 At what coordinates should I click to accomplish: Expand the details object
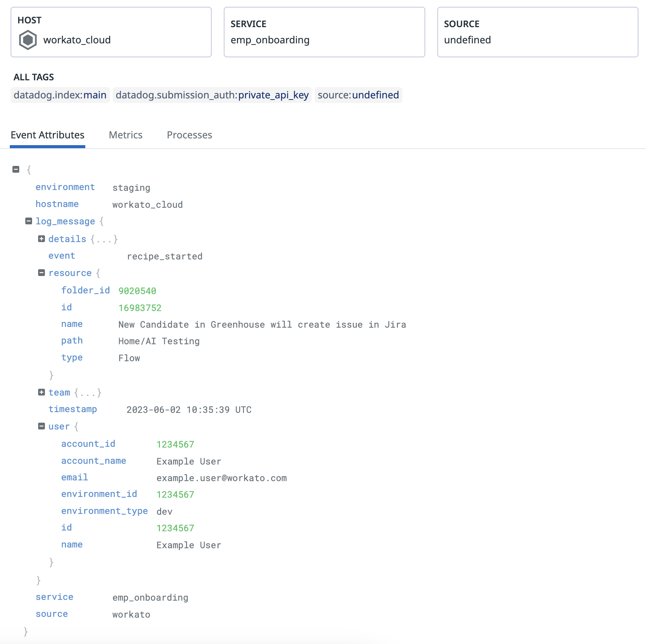[42, 238]
